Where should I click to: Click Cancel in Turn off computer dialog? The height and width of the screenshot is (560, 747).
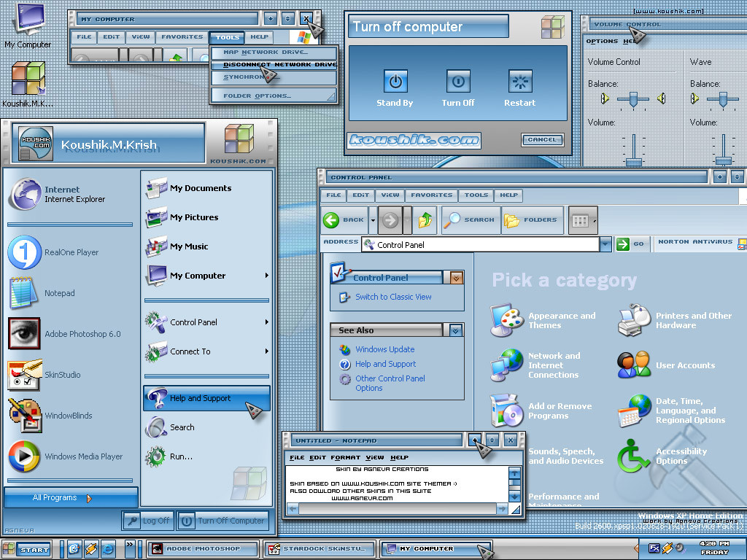point(542,139)
